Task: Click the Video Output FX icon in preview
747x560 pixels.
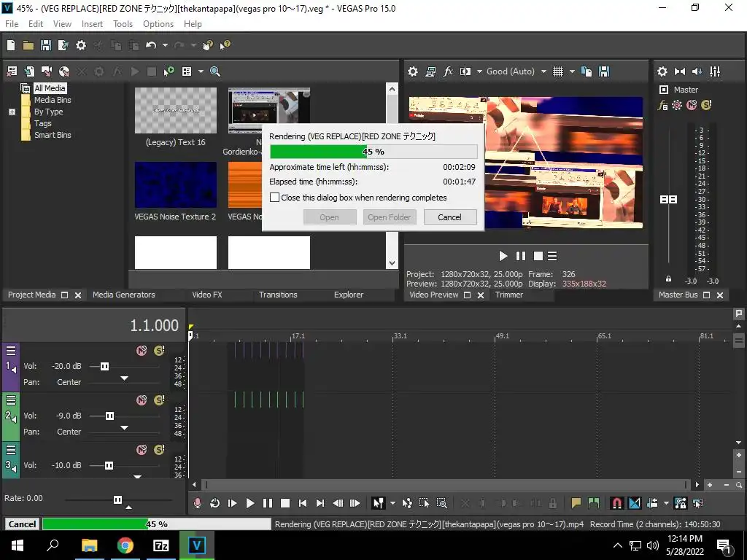Action: coord(448,71)
